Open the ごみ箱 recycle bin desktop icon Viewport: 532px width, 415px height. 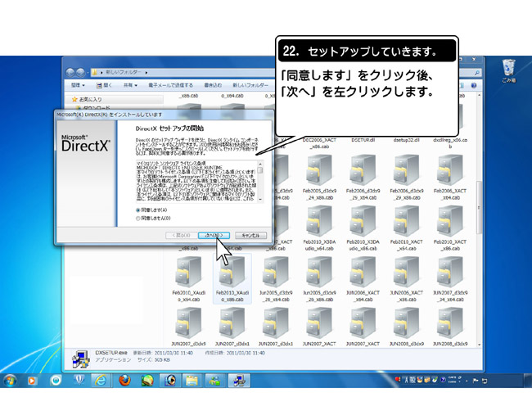coord(508,71)
